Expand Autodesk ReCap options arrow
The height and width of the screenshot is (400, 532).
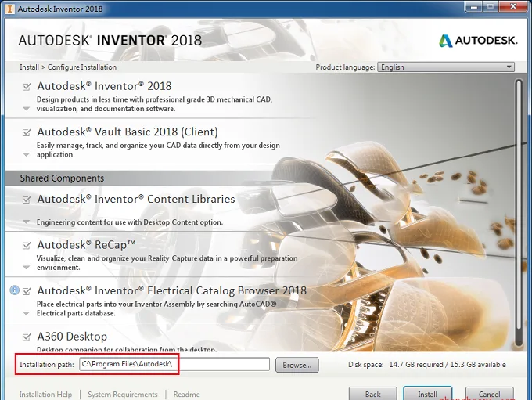pos(26,268)
